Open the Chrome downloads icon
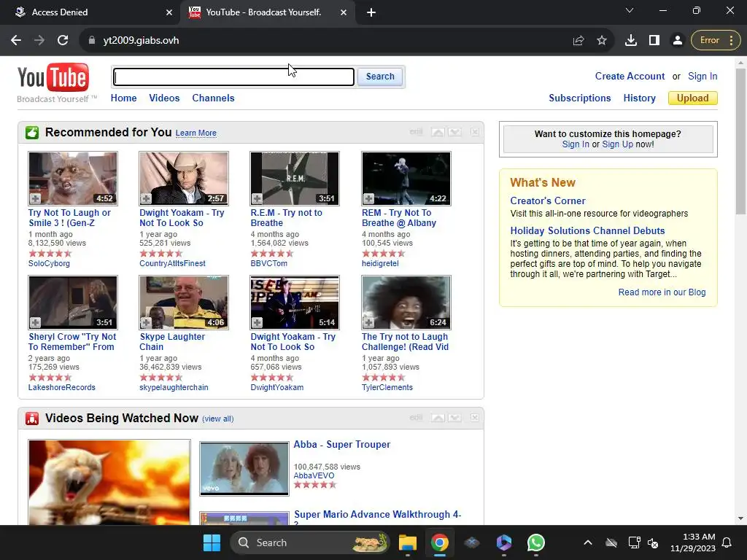This screenshot has height=560, width=747. [x=631, y=41]
